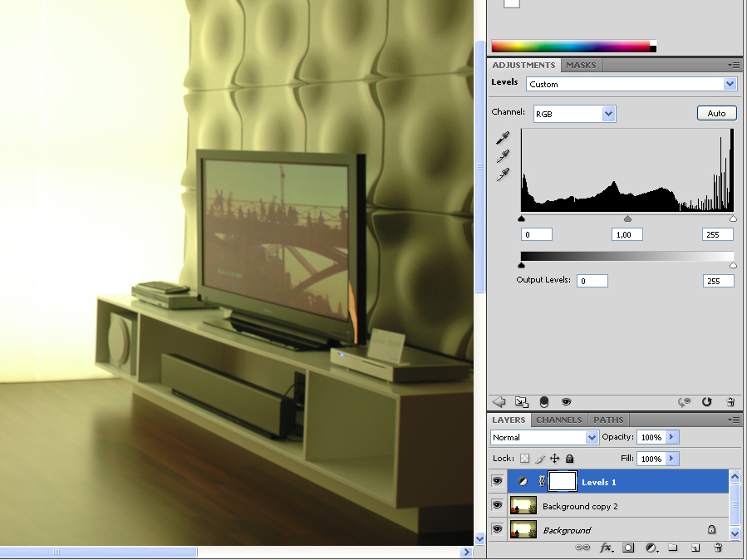The width and height of the screenshot is (747, 560).
Task: Select the gray point eyedropper
Action: point(503,156)
